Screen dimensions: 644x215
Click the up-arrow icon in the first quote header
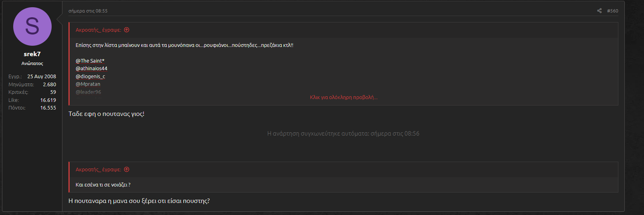[x=126, y=30]
